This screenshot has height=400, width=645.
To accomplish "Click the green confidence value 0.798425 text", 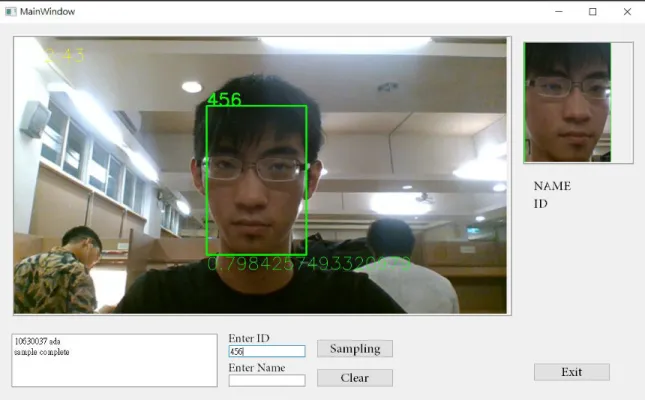I will (309, 264).
